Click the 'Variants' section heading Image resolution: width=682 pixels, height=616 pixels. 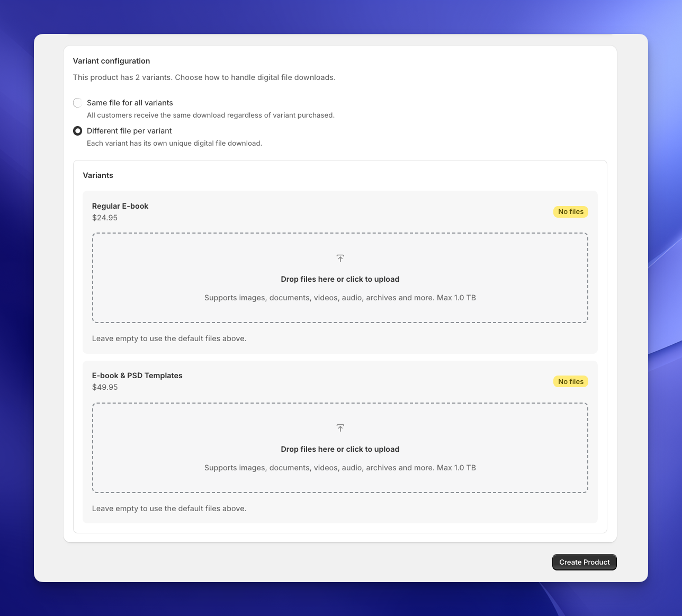click(x=98, y=175)
